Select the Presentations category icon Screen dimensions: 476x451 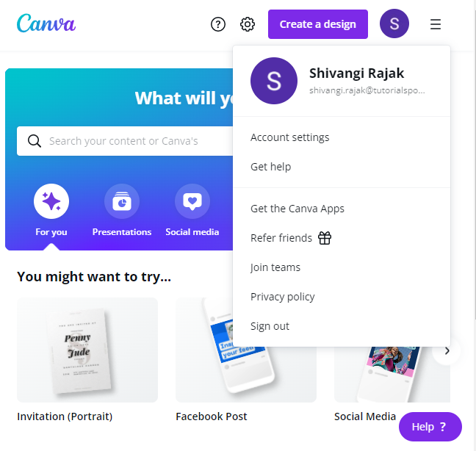(122, 201)
